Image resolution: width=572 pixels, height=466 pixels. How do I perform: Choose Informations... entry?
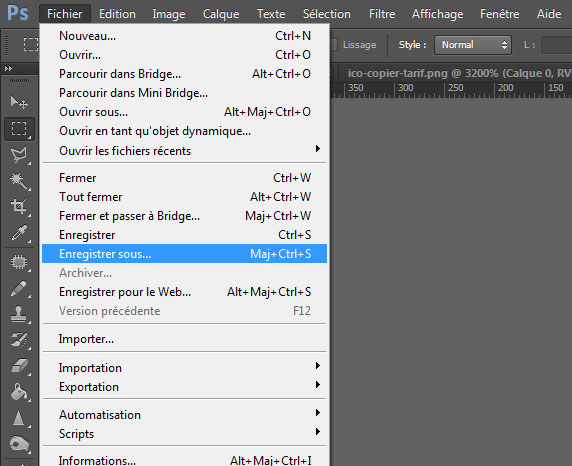[x=185, y=460]
